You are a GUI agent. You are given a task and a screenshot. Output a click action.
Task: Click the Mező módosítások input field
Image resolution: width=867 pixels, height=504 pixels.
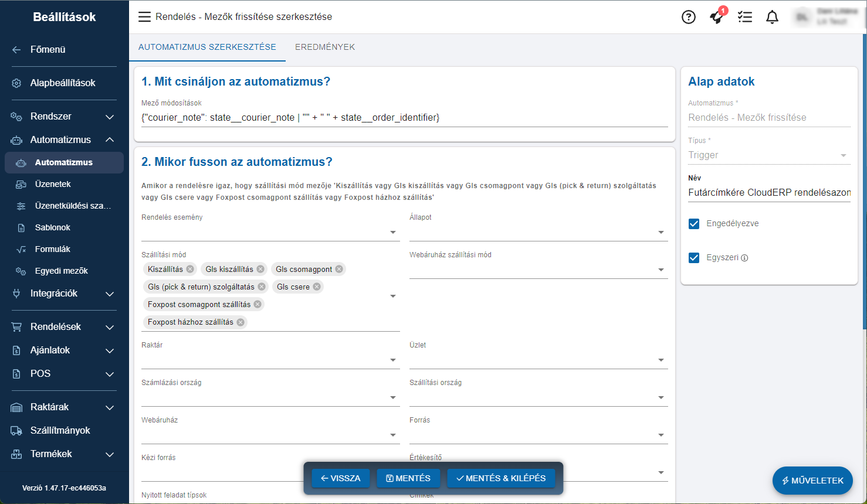coord(404,117)
